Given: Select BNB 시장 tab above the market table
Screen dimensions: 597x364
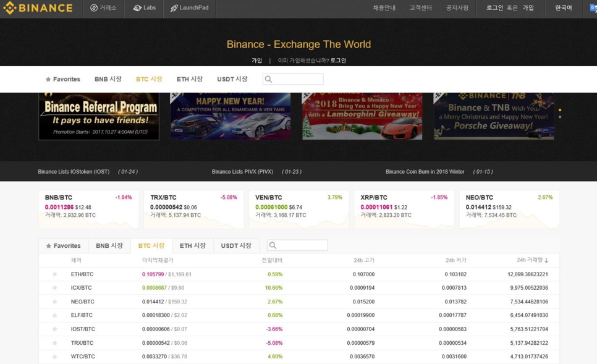Looking at the screenshot, I should [109, 246].
